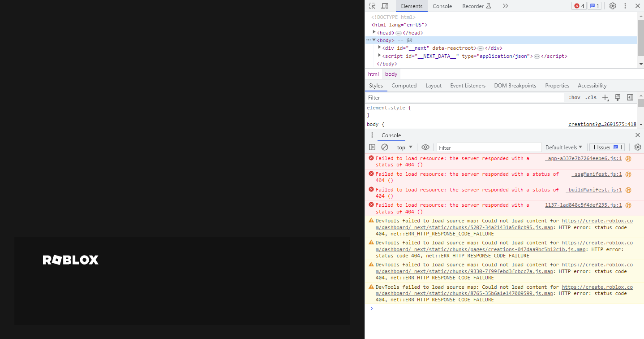The width and height of the screenshot is (644, 339).
Task: Toggle element state with :hov button
Action: 574,97
